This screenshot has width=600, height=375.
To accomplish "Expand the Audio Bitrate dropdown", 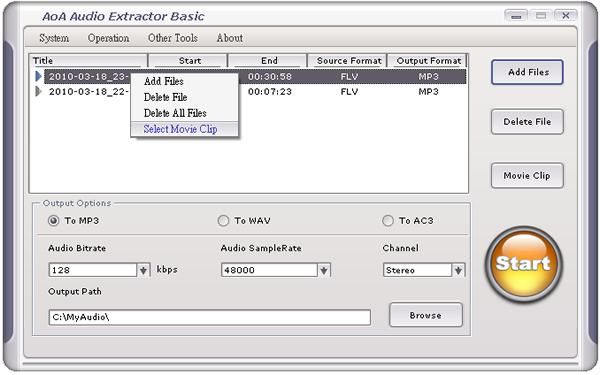I will coord(143,270).
